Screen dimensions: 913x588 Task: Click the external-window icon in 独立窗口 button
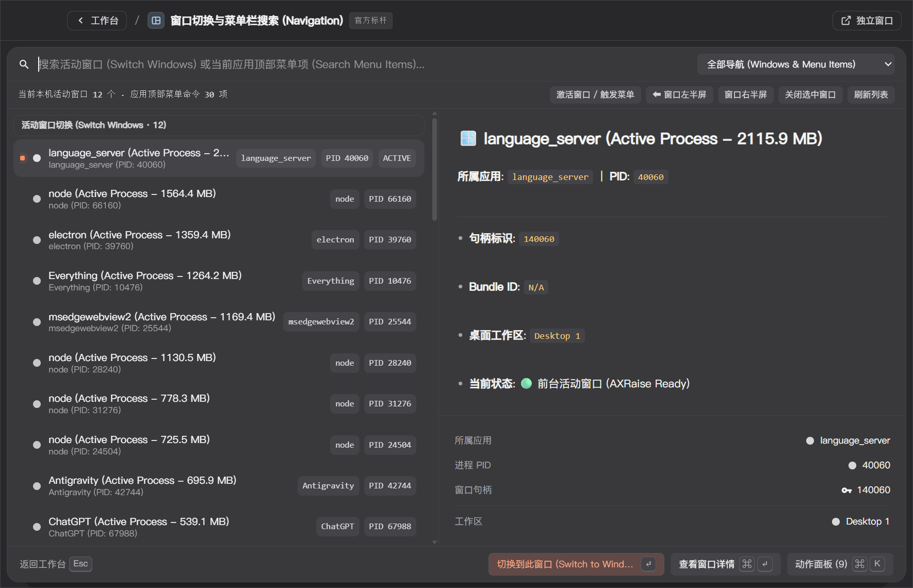[x=846, y=21]
